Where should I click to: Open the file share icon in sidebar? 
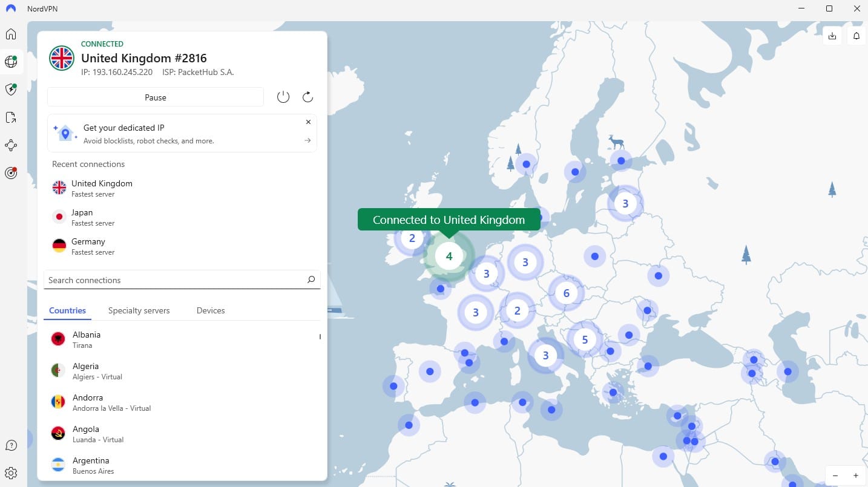pyautogui.click(x=11, y=117)
